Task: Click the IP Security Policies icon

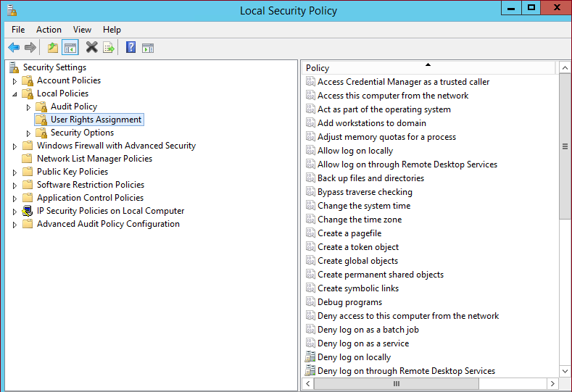Action: pos(28,211)
